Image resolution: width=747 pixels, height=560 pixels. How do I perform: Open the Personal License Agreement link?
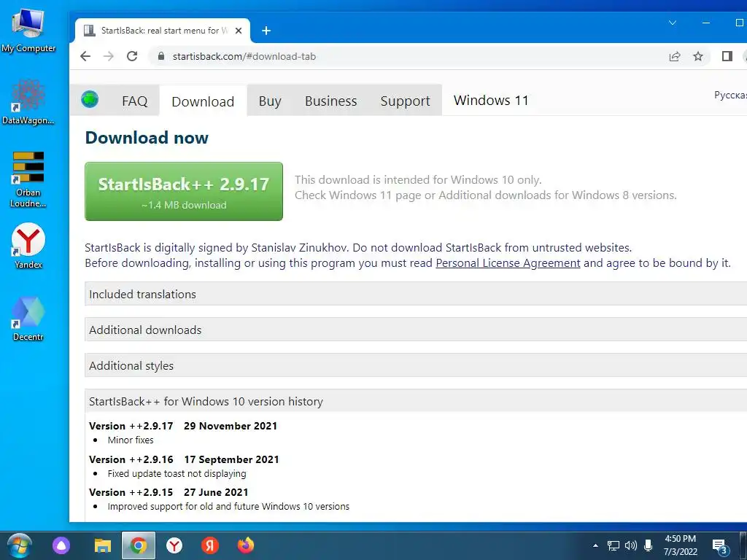[508, 262]
